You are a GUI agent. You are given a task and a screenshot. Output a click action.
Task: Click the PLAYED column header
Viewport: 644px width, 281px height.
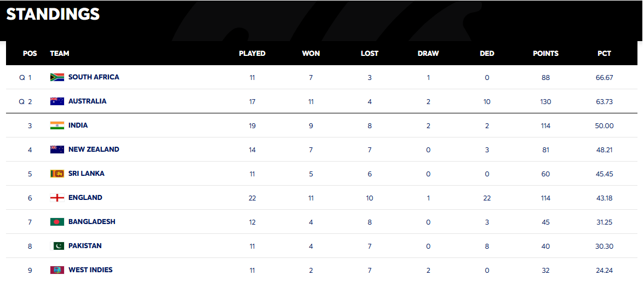[252, 54]
